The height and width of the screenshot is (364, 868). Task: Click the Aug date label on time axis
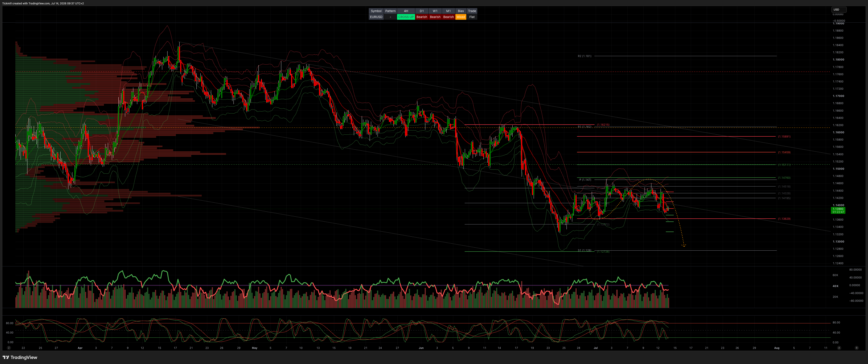[777, 348]
